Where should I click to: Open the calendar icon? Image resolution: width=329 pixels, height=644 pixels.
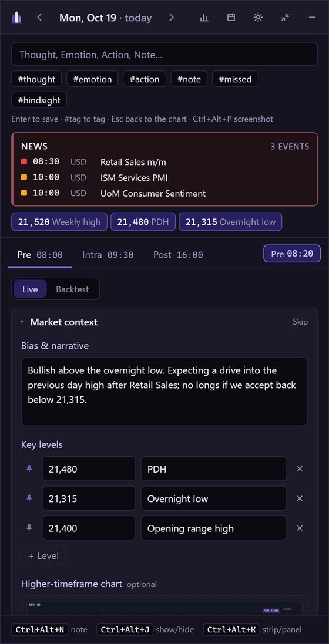231,18
